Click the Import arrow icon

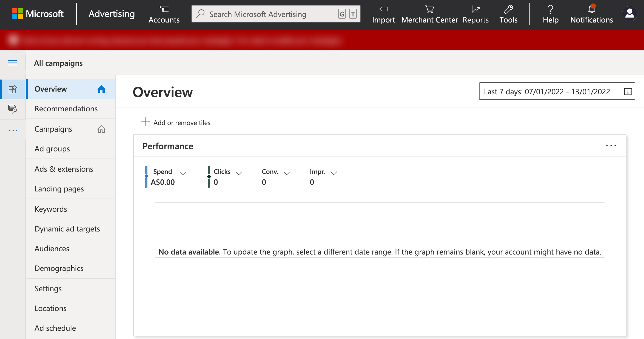(383, 9)
